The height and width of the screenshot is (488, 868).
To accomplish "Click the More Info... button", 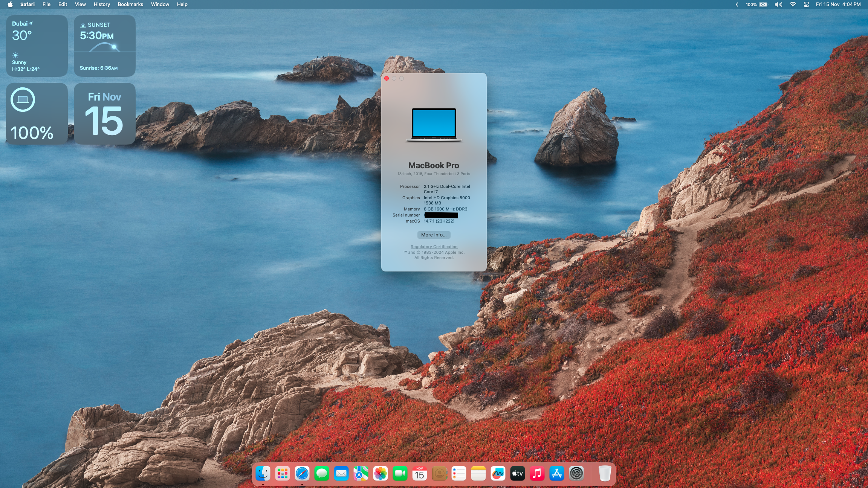I will pyautogui.click(x=434, y=235).
